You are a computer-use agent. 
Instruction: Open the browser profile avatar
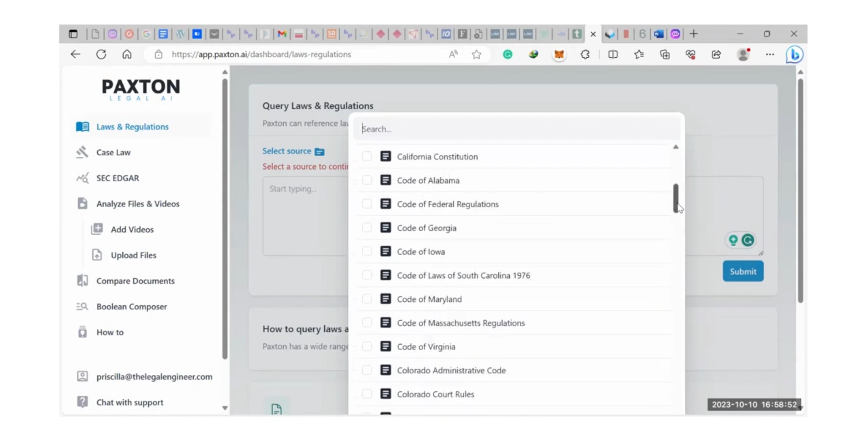click(743, 55)
